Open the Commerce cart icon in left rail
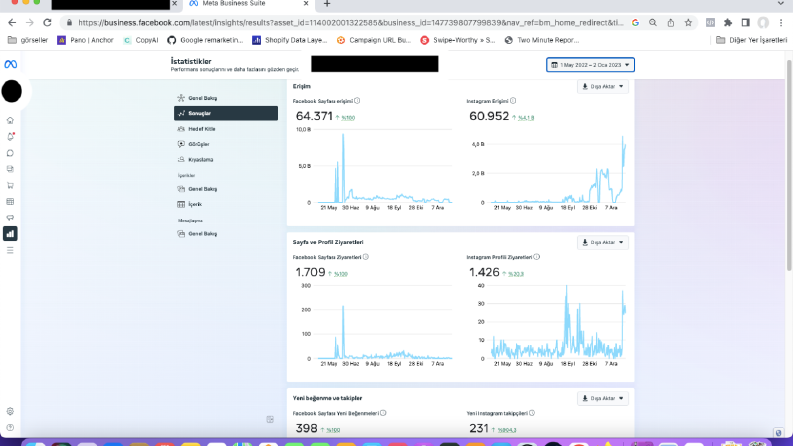This screenshot has width=793, height=446. (10, 185)
